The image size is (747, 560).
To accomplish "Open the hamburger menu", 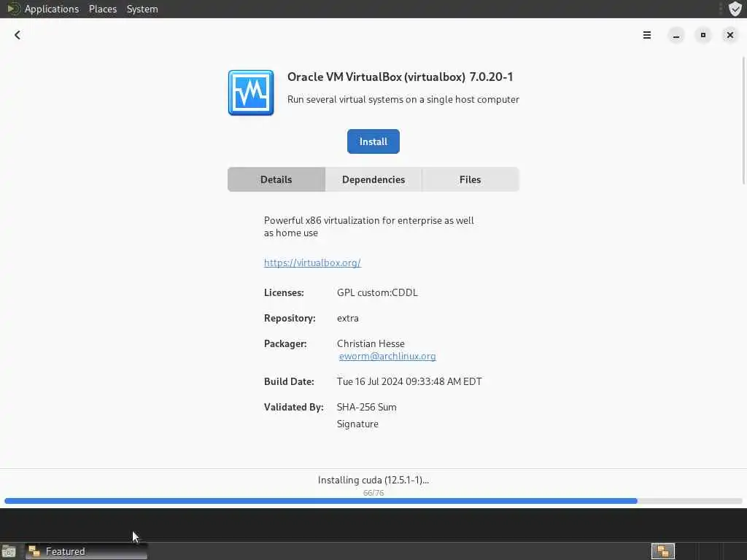I will click(647, 35).
